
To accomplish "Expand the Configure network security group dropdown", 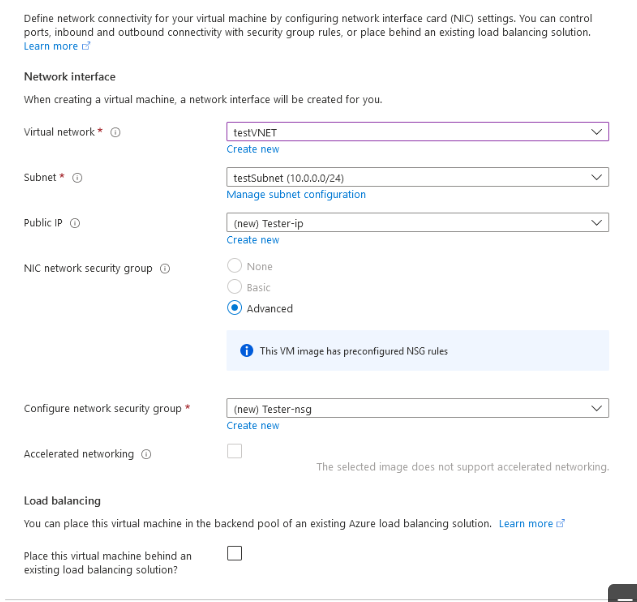I will 417,408.
